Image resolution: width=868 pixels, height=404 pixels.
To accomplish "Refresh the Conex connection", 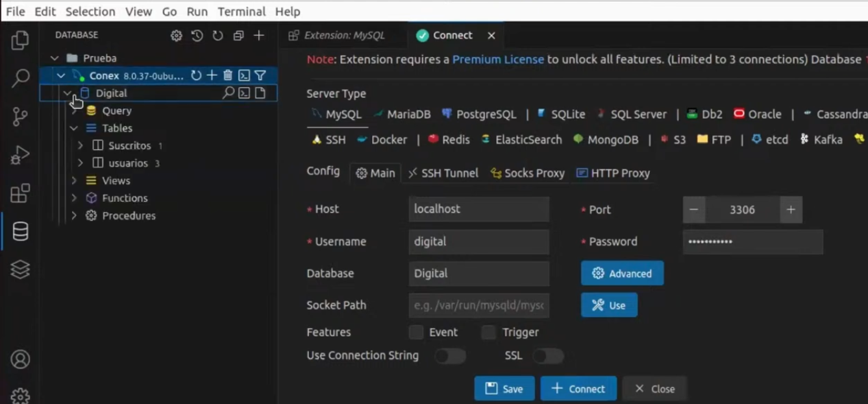I will (x=196, y=76).
